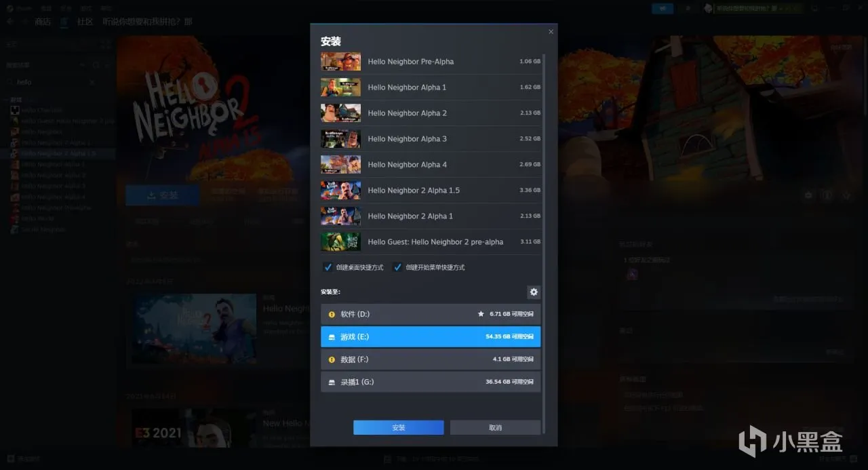Click the blue announcements button in Steam header
Screen dimensions: 868x470
(663, 8)
